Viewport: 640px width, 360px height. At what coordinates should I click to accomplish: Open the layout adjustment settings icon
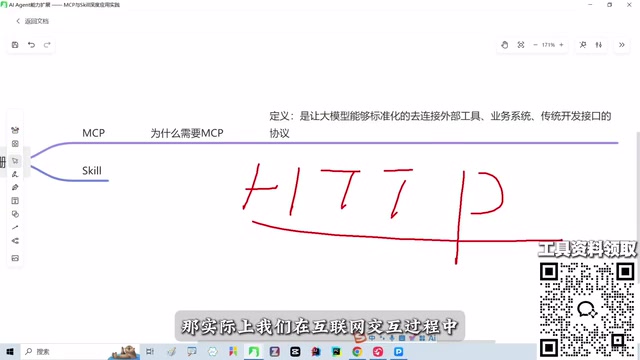click(x=598, y=45)
